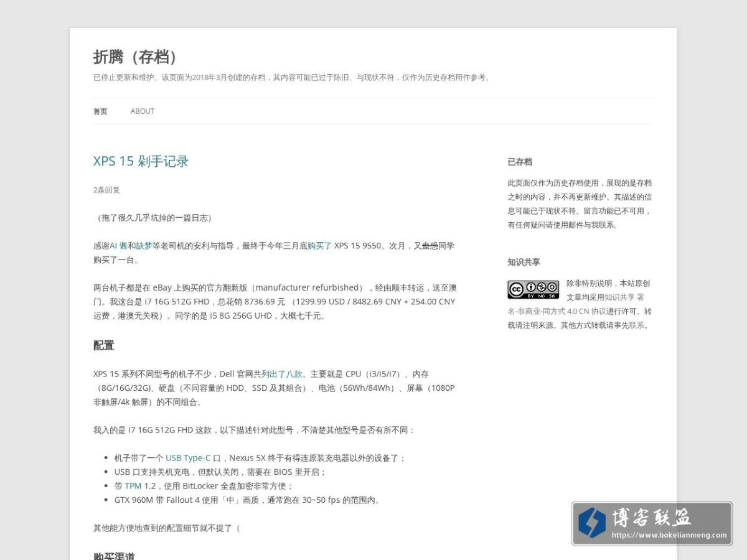This screenshot has width=747, height=560.
Task: Click the line 其他能方便地查到的配置细节就不提了
Action: pos(167,528)
